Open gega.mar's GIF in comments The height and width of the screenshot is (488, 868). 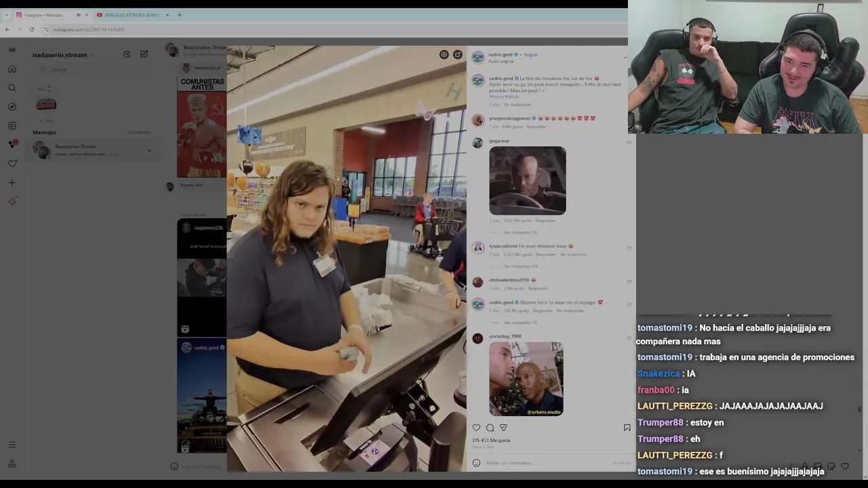tap(528, 181)
